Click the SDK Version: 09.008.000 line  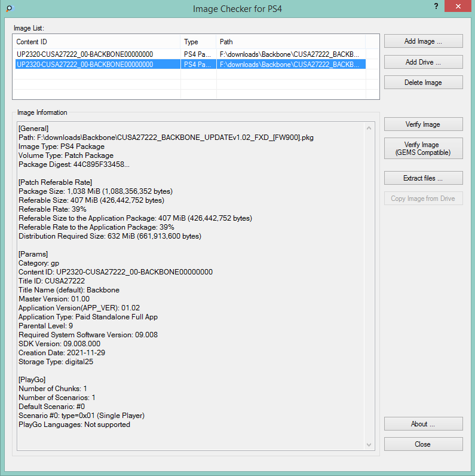click(60, 344)
